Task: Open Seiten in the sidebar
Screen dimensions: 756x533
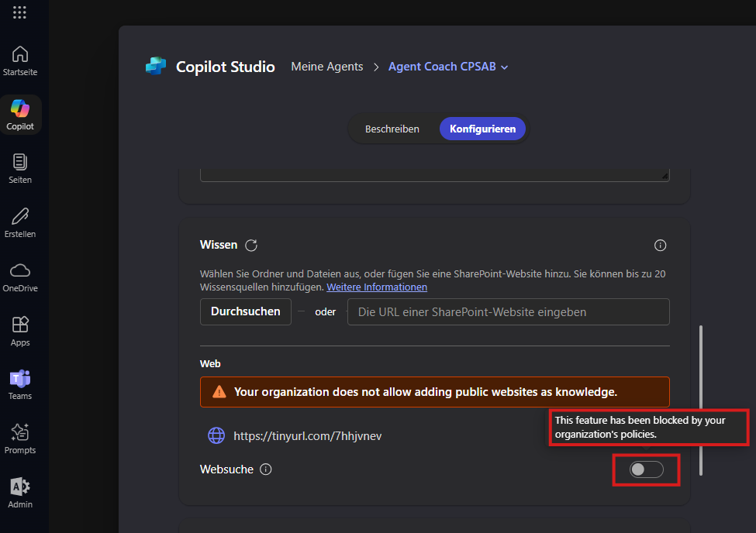Action: [19, 169]
